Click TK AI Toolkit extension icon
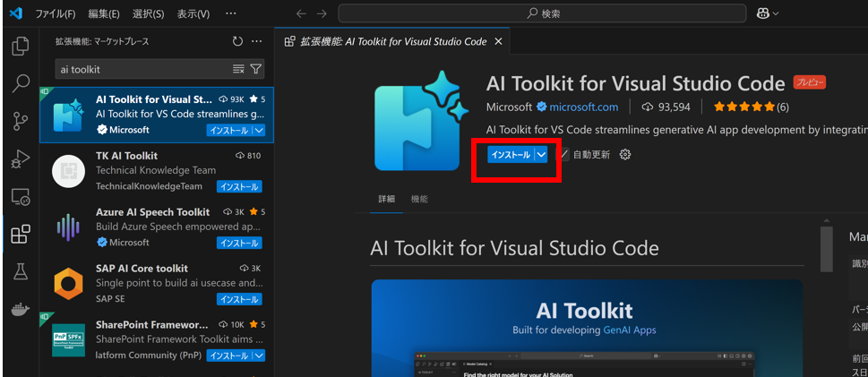 click(68, 172)
